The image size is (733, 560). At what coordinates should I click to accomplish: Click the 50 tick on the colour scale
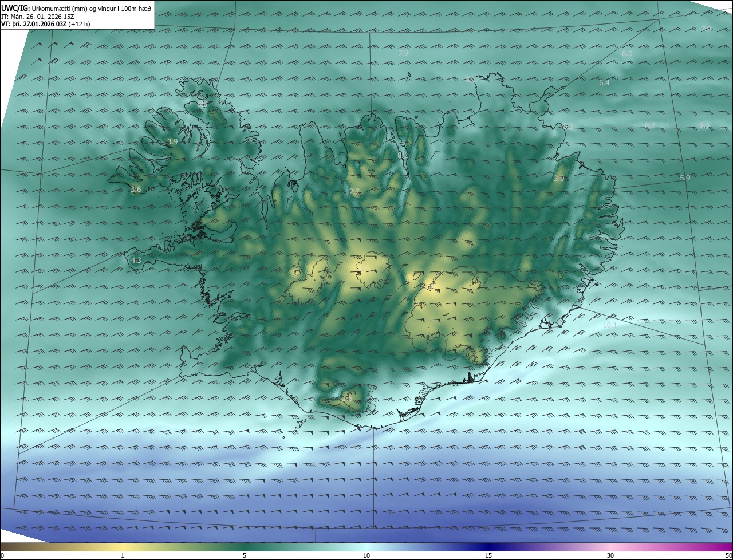click(x=728, y=555)
